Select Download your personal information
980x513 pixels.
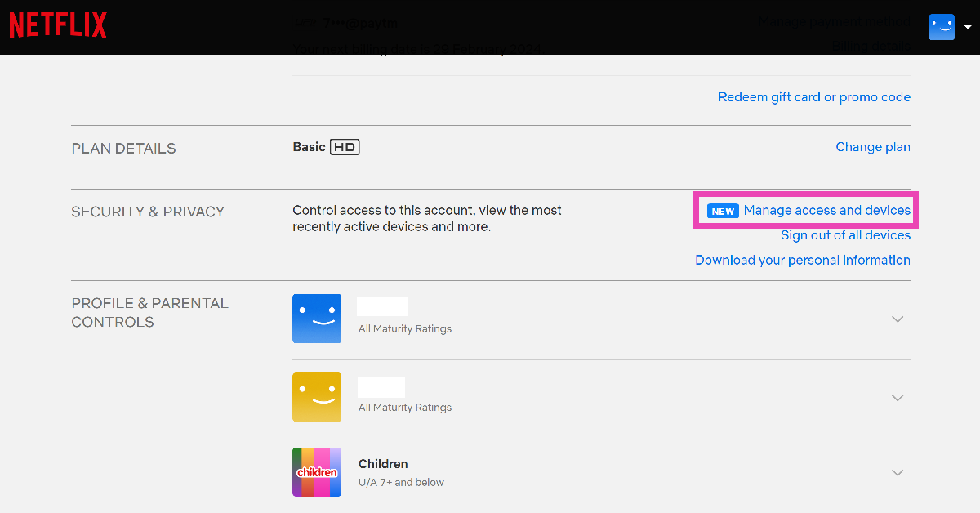click(x=803, y=260)
